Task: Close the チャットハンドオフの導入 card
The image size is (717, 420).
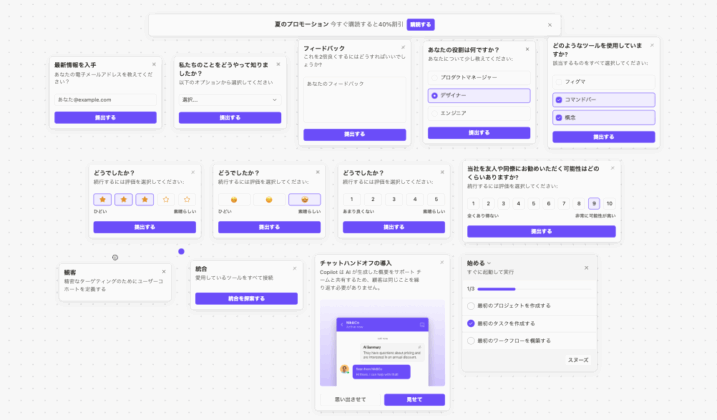Action: [x=442, y=263]
